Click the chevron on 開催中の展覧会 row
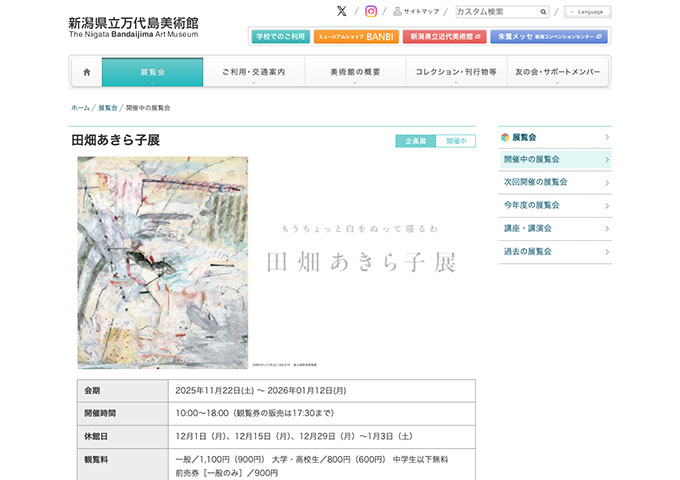 pyautogui.click(x=607, y=160)
